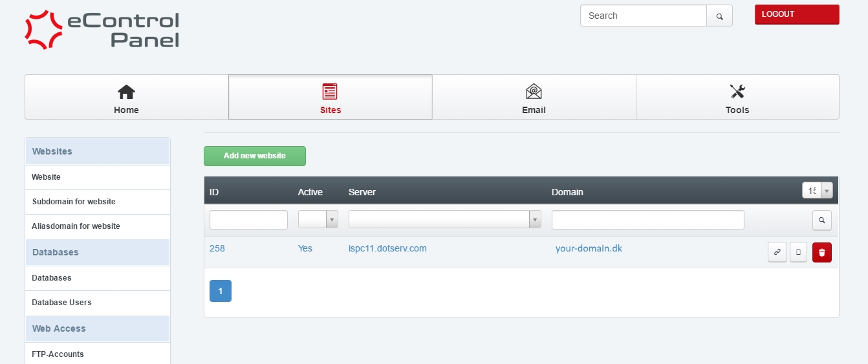Open the Tools tab
868x364 pixels.
[x=737, y=98]
